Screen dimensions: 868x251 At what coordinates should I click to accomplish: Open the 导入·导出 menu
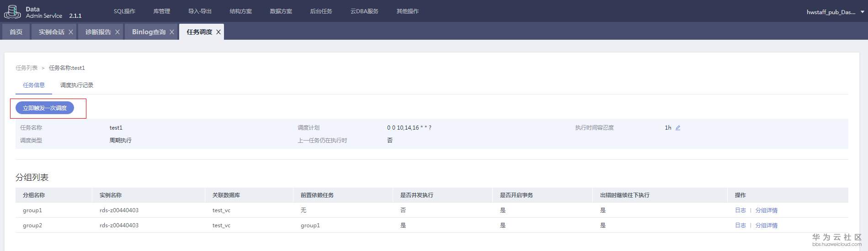pyautogui.click(x=200, y=11)
